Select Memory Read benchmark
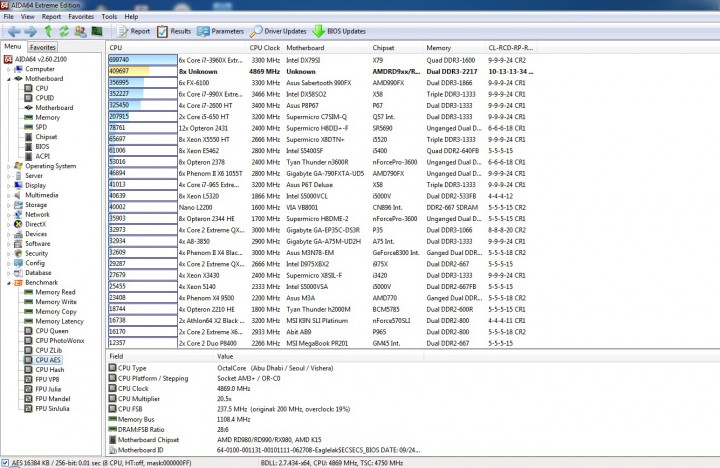The height and width of the screenshot is (468, 720). [x=55, y=292]
